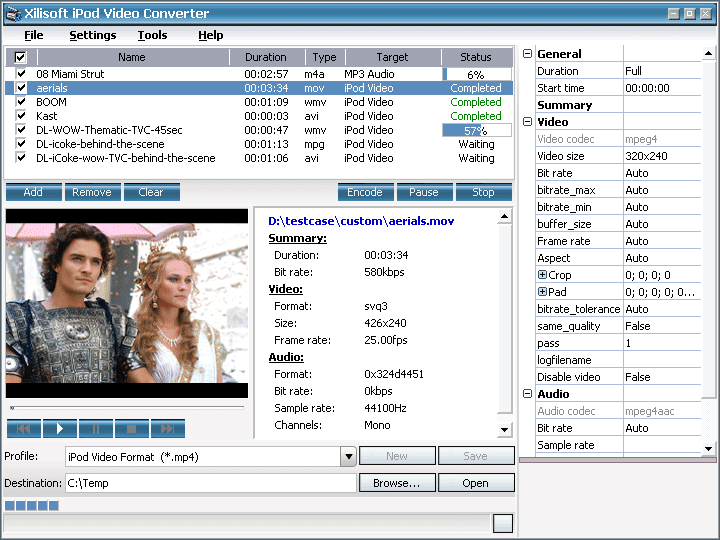Uncheck the Kast file checkbox
This screenshot has height=540, width=720.
click(21, 116)
